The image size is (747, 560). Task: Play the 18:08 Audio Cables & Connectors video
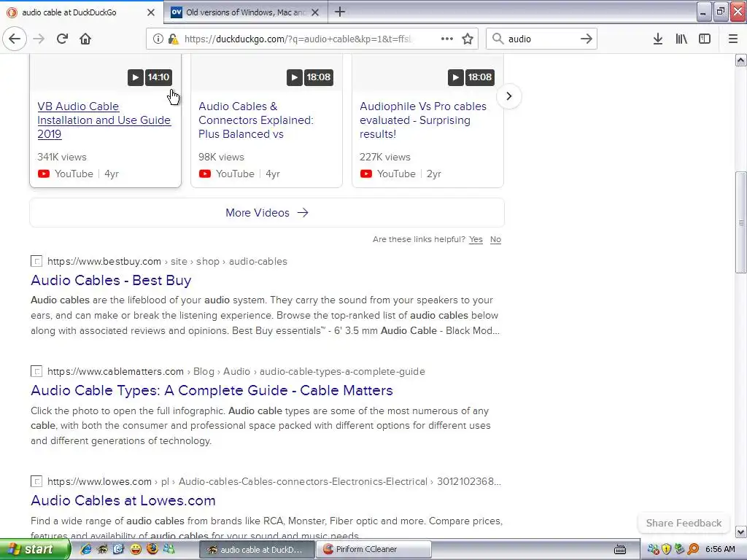[x=309, y=77]
